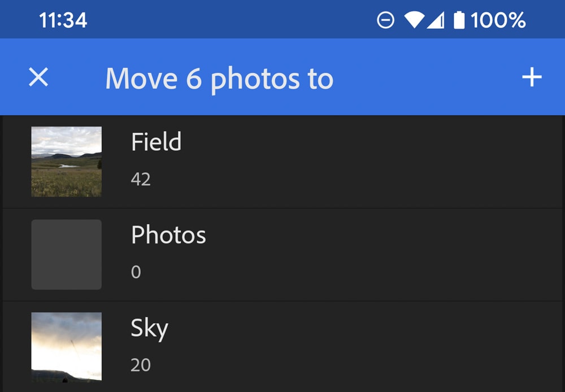Select the Field album thumbnail

tap(66, 162)
